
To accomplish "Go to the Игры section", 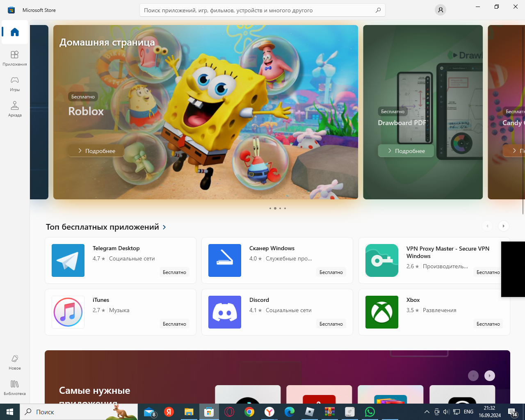I will click(15, 83).
